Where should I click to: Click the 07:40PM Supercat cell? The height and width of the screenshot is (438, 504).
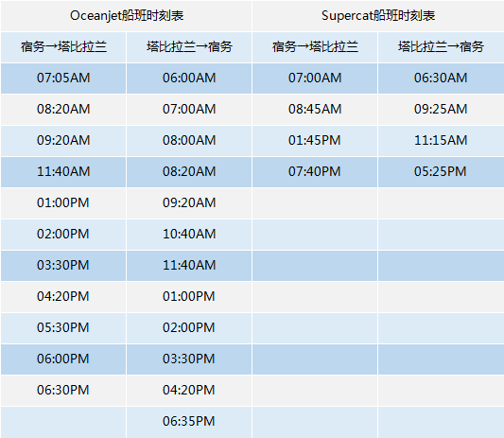click(x=315, y=172)
